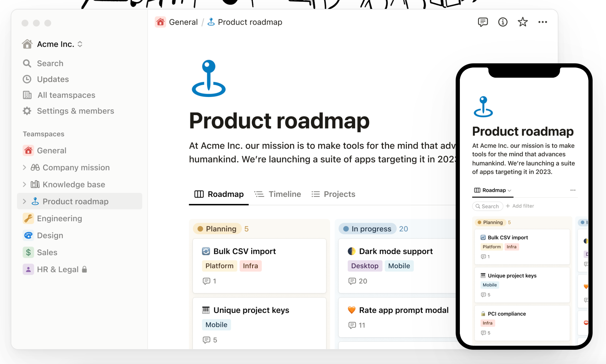Open the three-dots page menu

click(542, 22)
